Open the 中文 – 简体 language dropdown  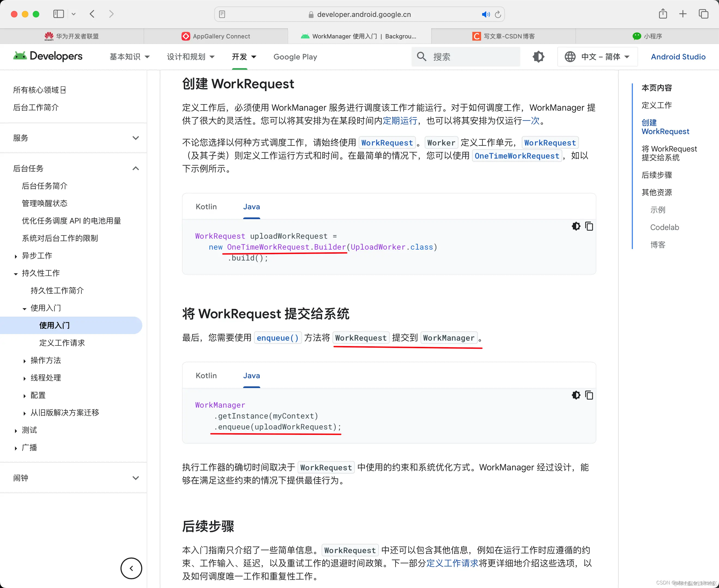coord(597,57)
